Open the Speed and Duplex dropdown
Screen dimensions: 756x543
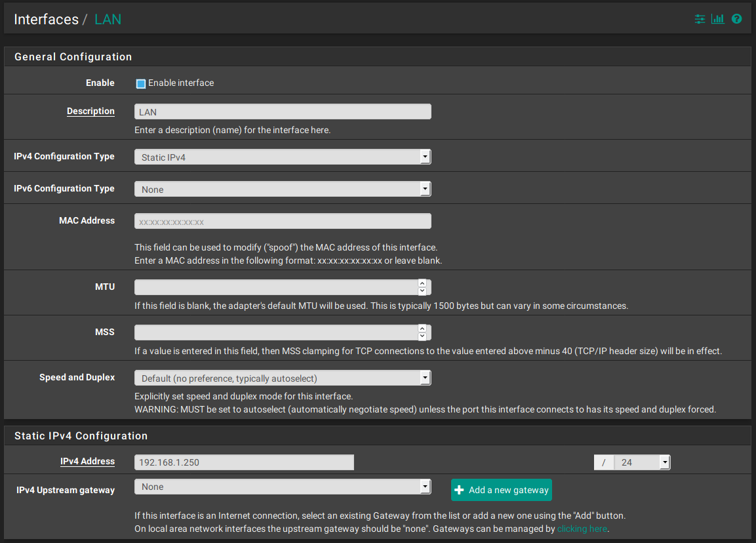click(x=283, y=378)
